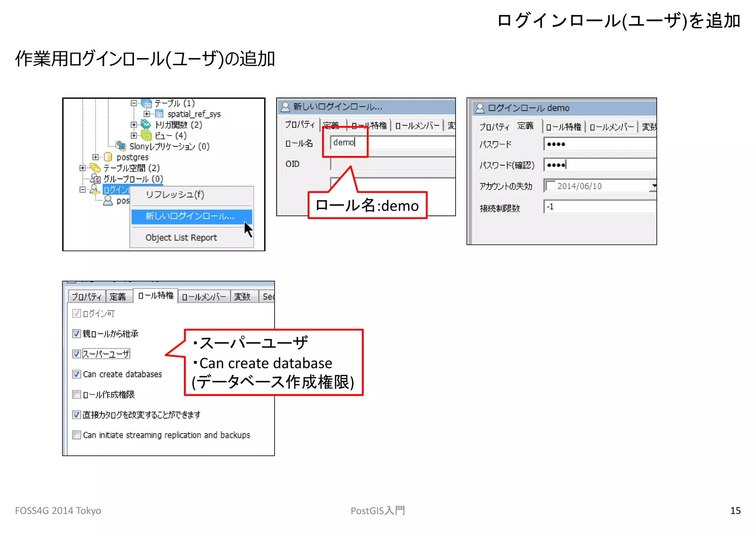Toggle the スーパーユーザ checkbox
The image size is (756, 535).
[x=76, y=354]
